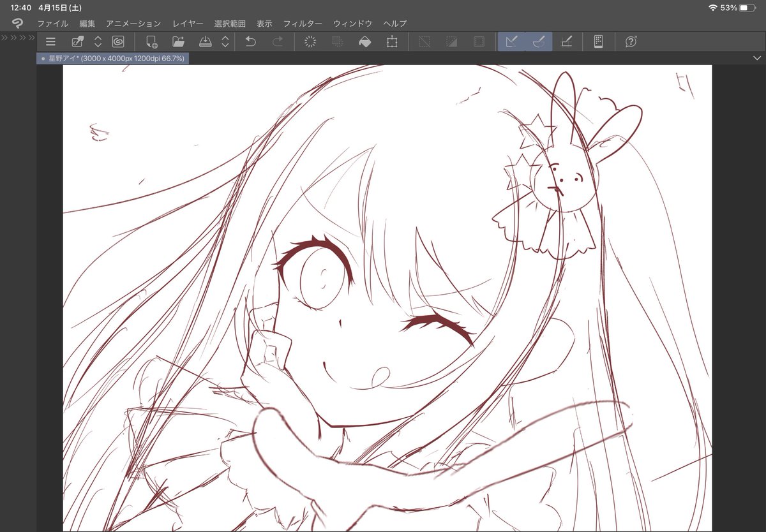The width and height of the screenshot is (766, 532).
Task: Toggle Show Selection Border icon
Action: click(x=479, y=42)
